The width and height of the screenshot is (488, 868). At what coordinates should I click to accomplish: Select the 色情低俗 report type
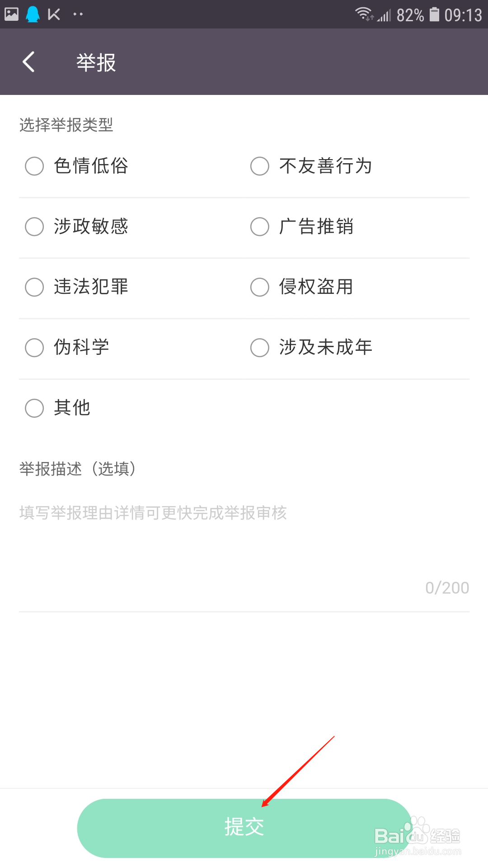click(x=77, y=166)
